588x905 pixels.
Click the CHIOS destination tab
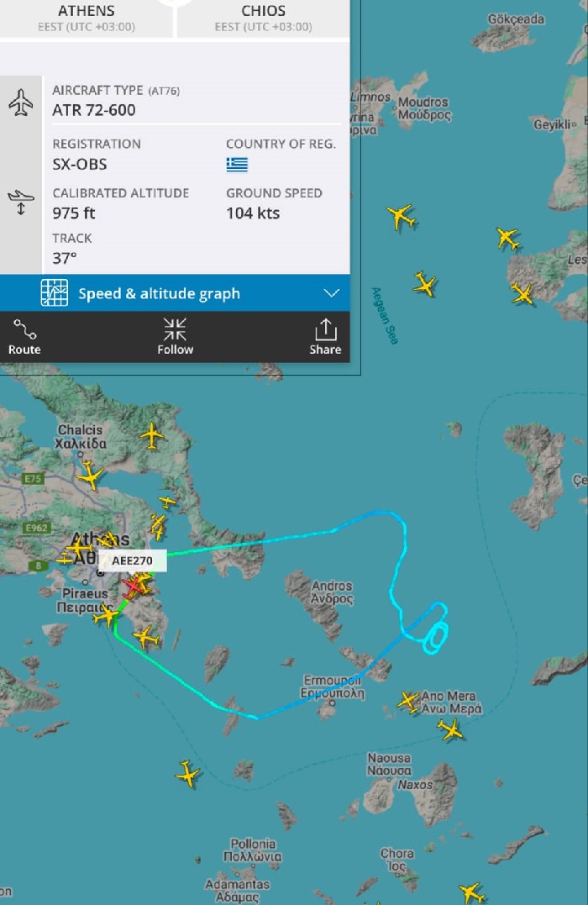point(263,18)
